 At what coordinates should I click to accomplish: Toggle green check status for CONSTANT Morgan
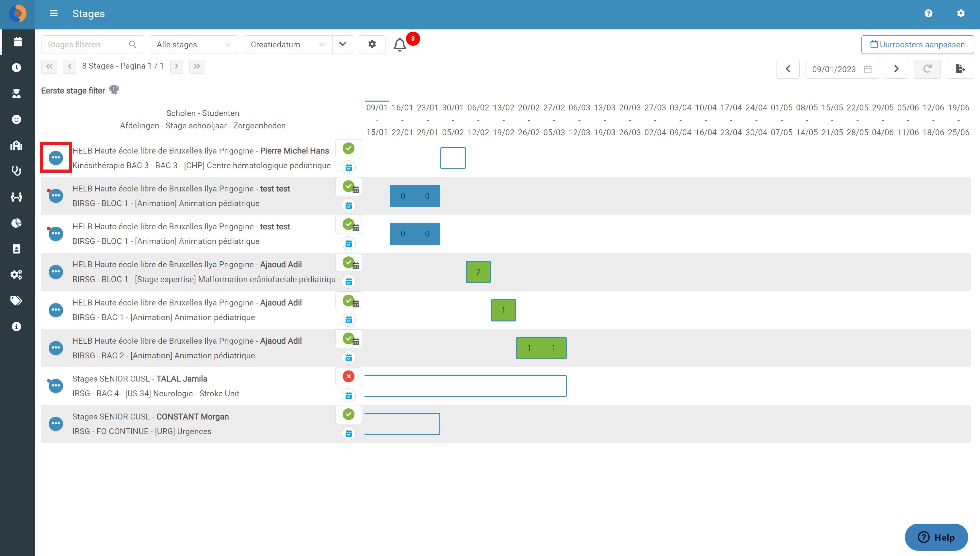pyautogui.click(x=349, y=414)
